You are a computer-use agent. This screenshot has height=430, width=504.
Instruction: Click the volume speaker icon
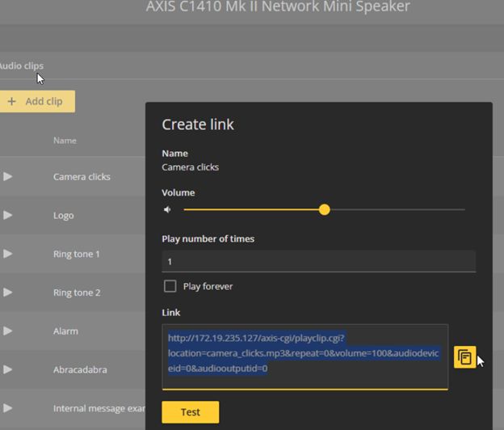[167, 209]
